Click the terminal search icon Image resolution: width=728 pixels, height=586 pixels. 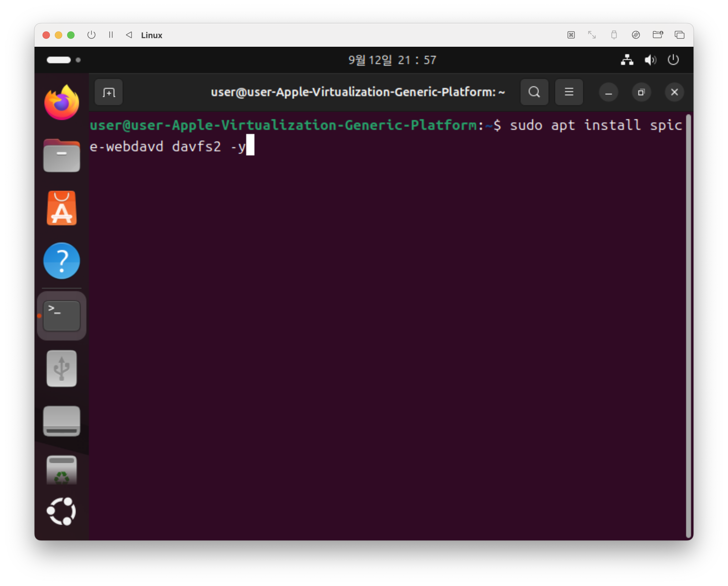pos(534,92)
